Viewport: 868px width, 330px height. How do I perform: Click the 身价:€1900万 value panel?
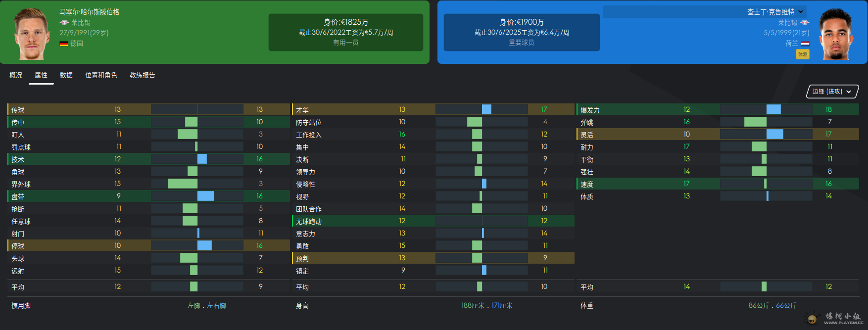tap(522, 32)
